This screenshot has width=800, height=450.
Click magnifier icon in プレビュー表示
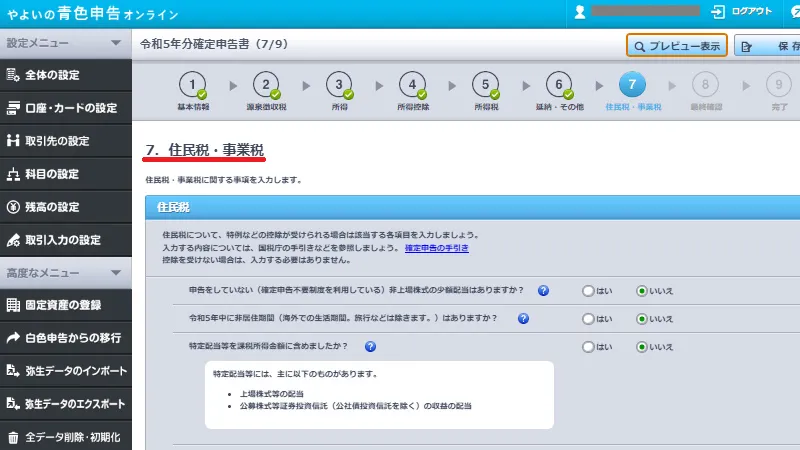pos(639,46)
